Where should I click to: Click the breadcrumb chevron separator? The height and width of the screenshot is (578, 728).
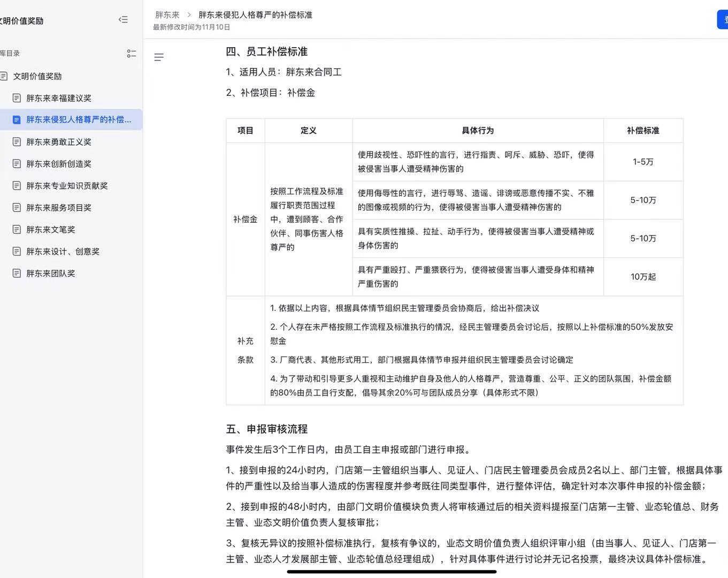(189, 15)
